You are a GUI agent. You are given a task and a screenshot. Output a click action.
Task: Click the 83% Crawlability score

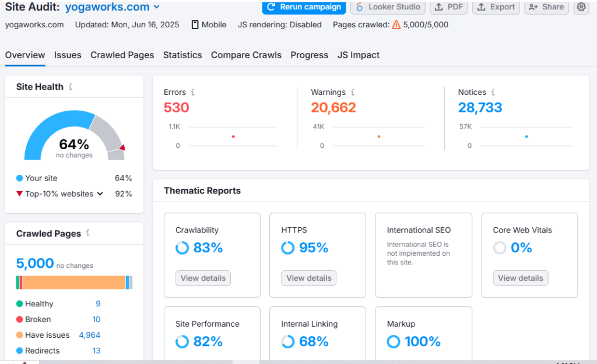click(x=208, y=248)
